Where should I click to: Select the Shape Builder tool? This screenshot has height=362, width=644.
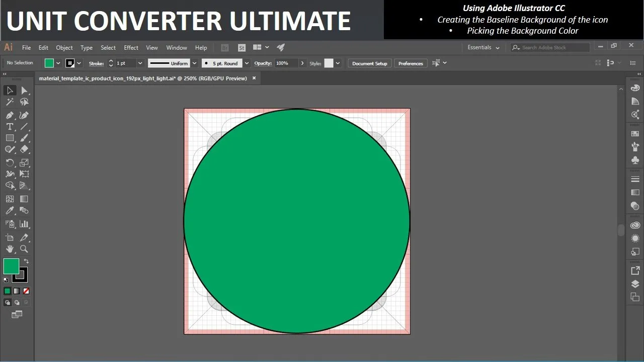[x=10, y=186]
